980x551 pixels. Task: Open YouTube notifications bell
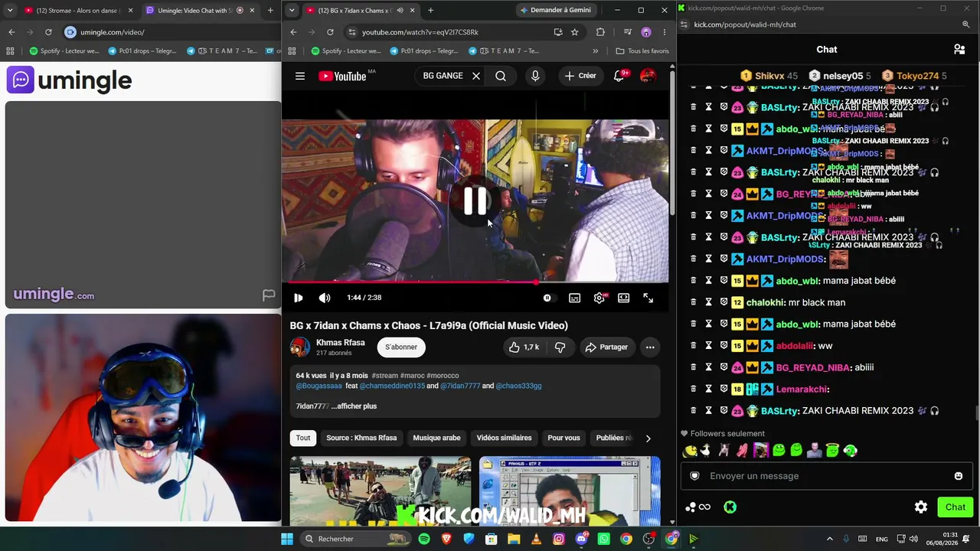[619, 76]
